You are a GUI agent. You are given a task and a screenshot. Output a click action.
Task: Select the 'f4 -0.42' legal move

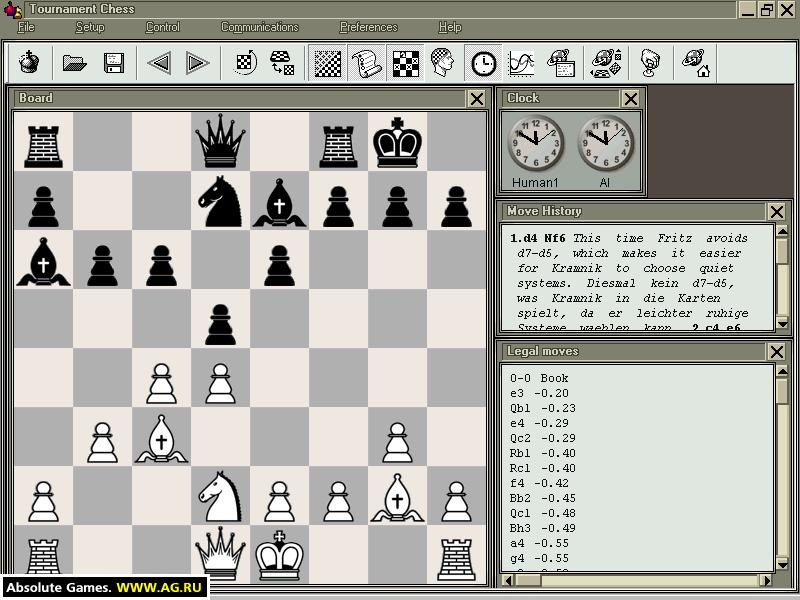(x=539, y=483)
